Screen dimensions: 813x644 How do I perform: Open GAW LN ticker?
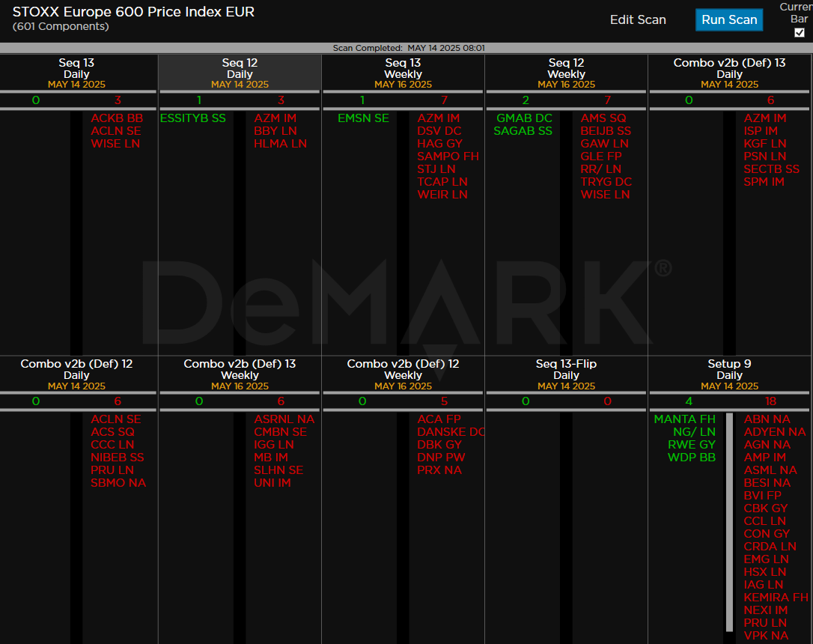coord(604,144)
